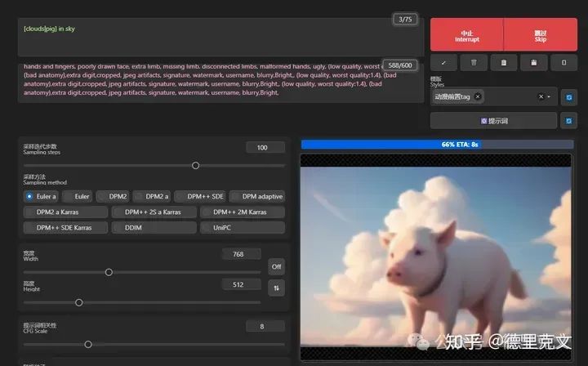Click the Sampling steps value field 100
This screenshot has height=366, width=588.
(x=265, y=147)
